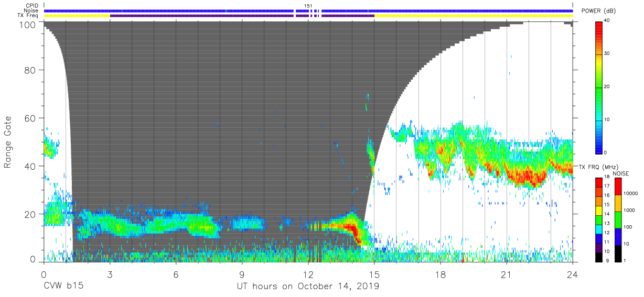Click the 151 CPID value text
Image resolution: width=644 pixels, height=297 pixels.
point(308,6)
